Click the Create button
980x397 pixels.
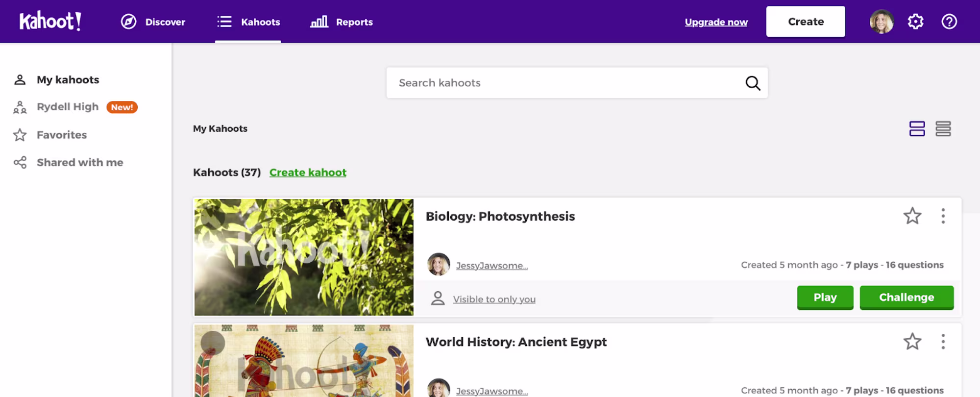[806, 22]
